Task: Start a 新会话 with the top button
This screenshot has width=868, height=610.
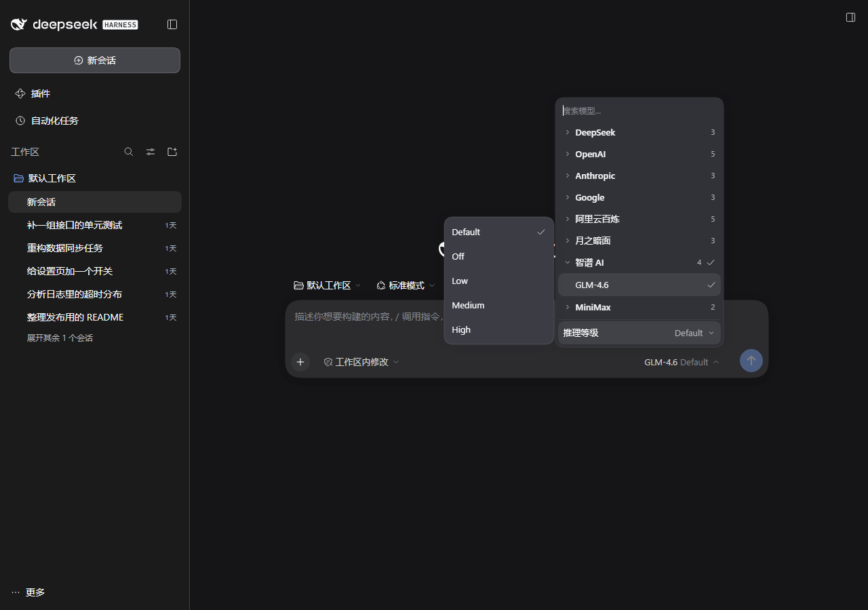Action: 95,60
